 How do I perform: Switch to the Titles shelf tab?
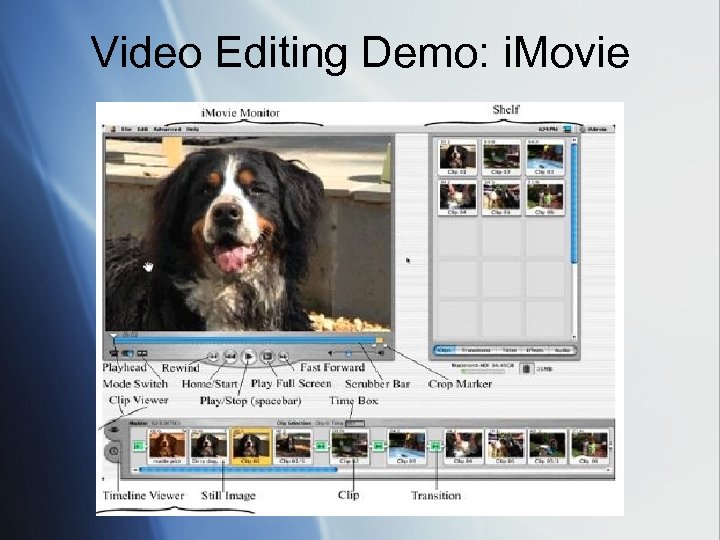click(509, 350)
